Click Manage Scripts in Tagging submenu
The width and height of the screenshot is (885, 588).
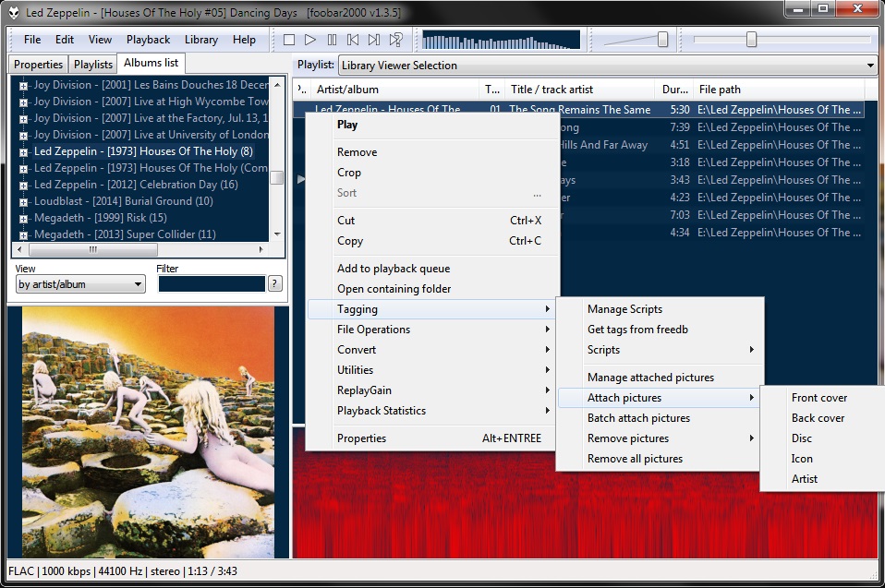(660, 309)
